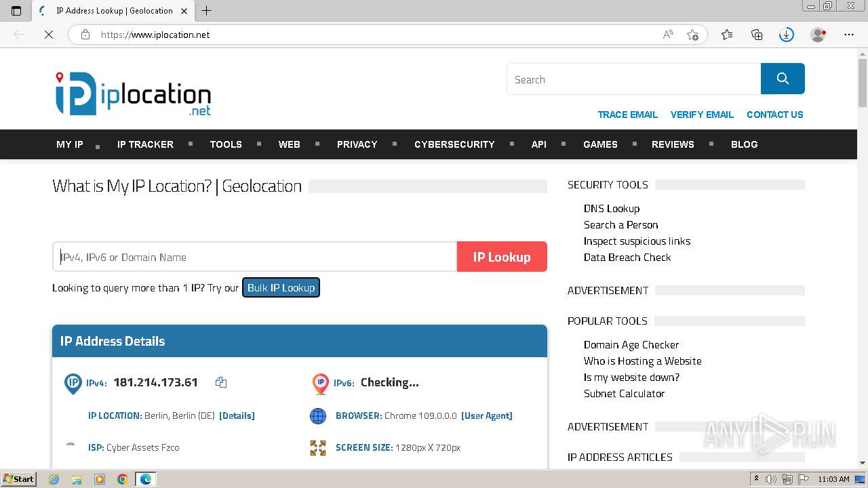Open Data Breach Check link

[627, 258]
